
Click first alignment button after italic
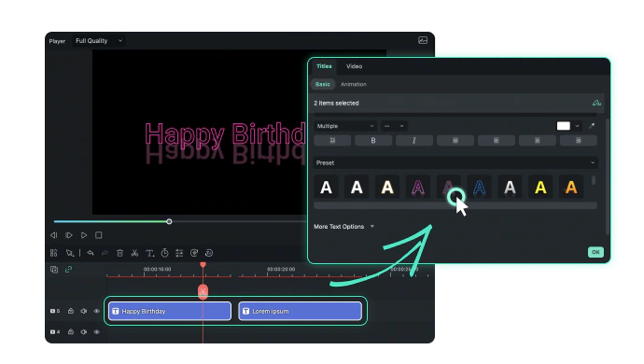pyautogui.click(x=455, y=141)
